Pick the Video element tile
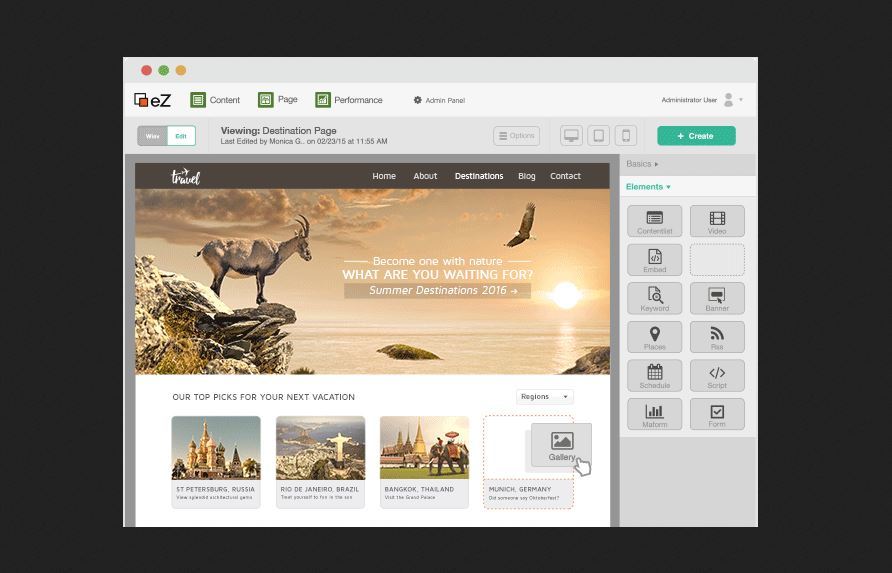 [x=717, y=221]
